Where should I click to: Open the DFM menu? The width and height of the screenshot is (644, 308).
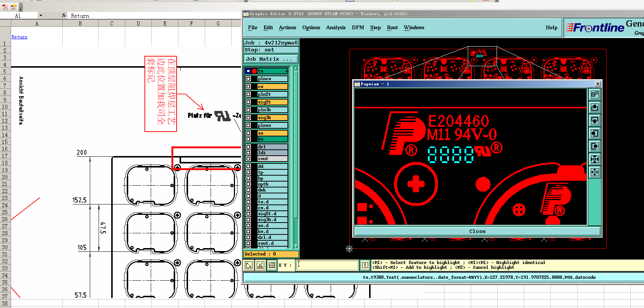tap(358, 28)
